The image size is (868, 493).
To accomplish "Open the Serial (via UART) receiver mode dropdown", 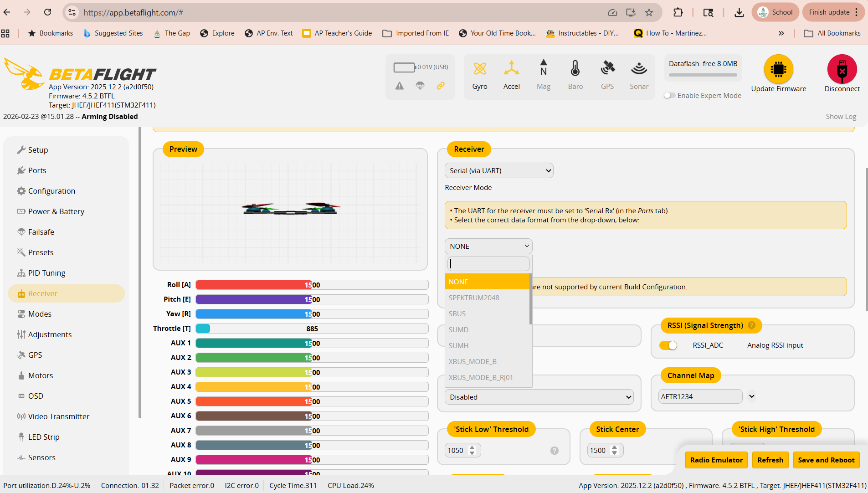I will pos(499,170).
